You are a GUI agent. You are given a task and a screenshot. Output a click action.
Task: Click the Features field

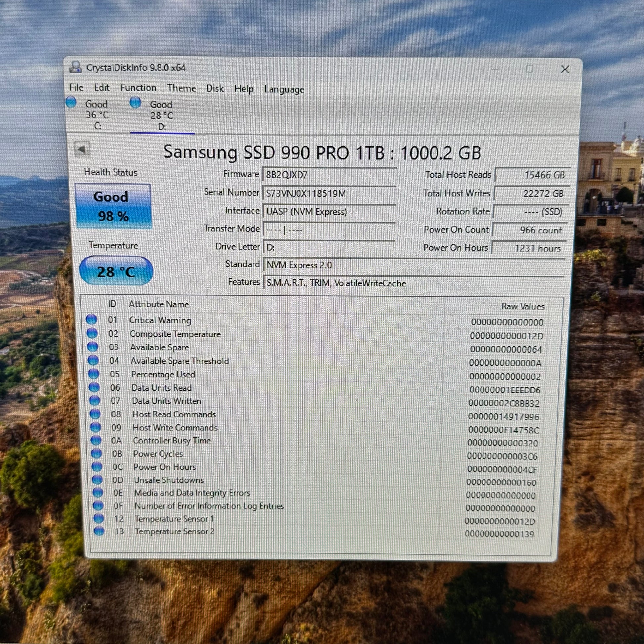click(414, 283)
